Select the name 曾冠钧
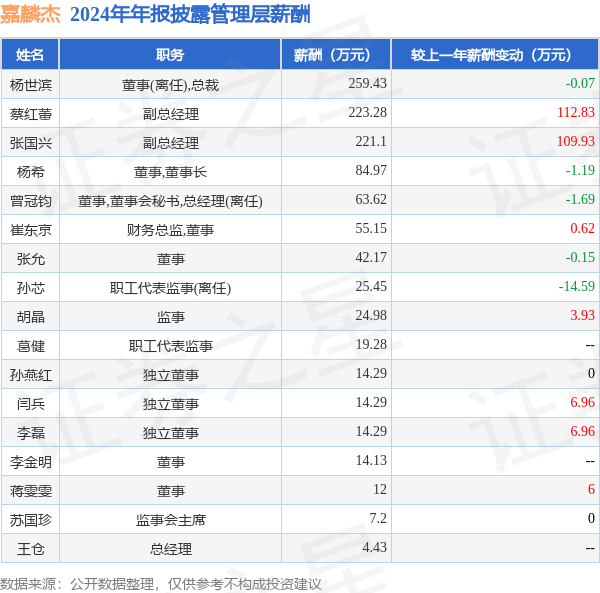Screen dimensions: 600x593 coord(31,201)
